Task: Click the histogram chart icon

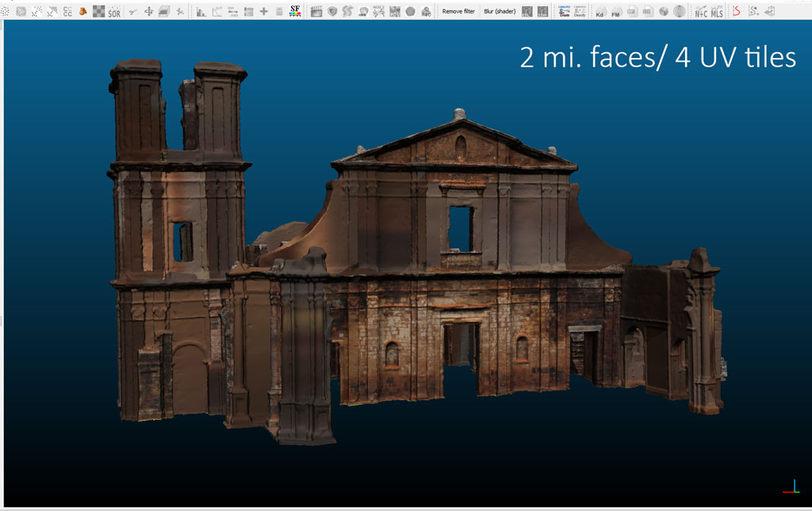Action: click(201, 12)
